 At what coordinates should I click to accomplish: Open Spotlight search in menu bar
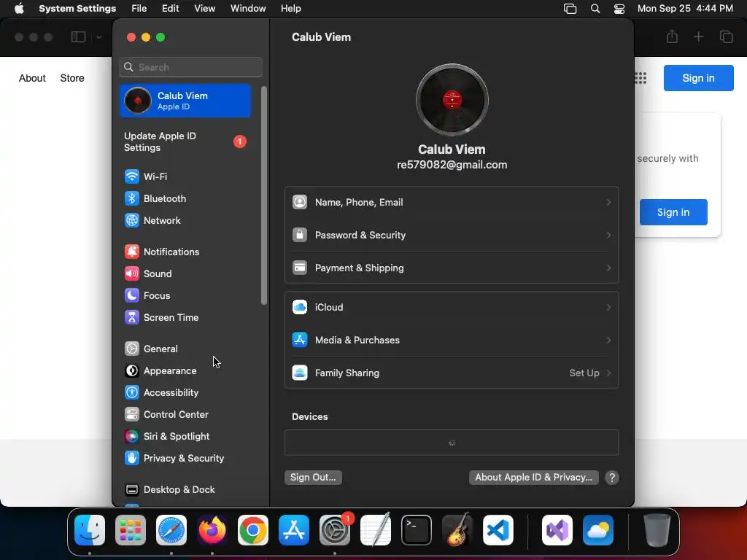click(595, 9)
